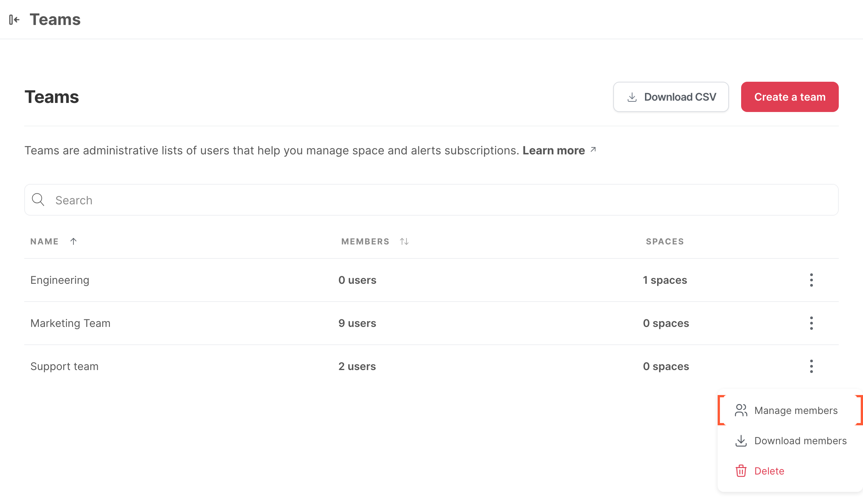Click the SPACES column header
Screen dimensions: 863x504
[665, 241]
